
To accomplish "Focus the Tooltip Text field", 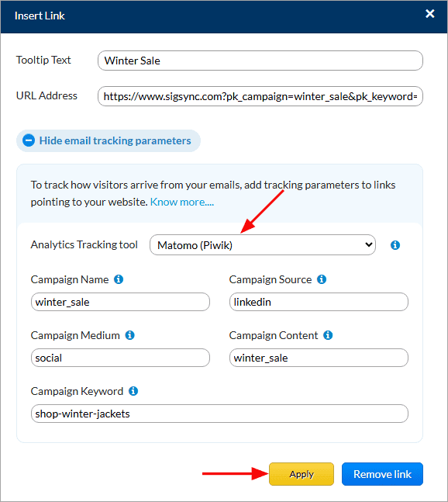I will [260, 61].
